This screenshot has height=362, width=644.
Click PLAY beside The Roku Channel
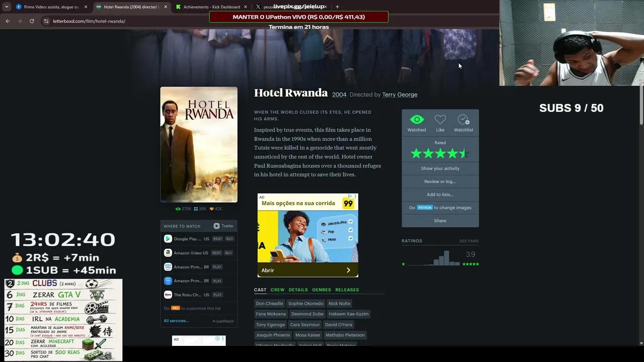[217, 295]
